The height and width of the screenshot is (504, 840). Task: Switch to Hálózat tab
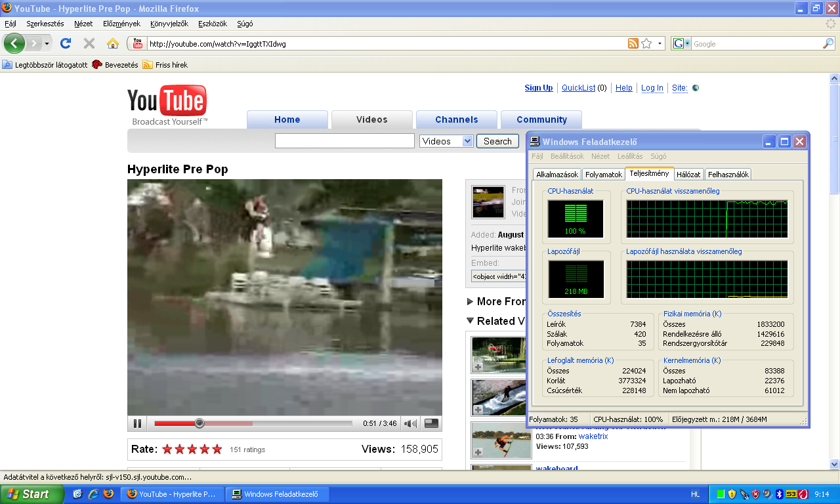point(688,175)
